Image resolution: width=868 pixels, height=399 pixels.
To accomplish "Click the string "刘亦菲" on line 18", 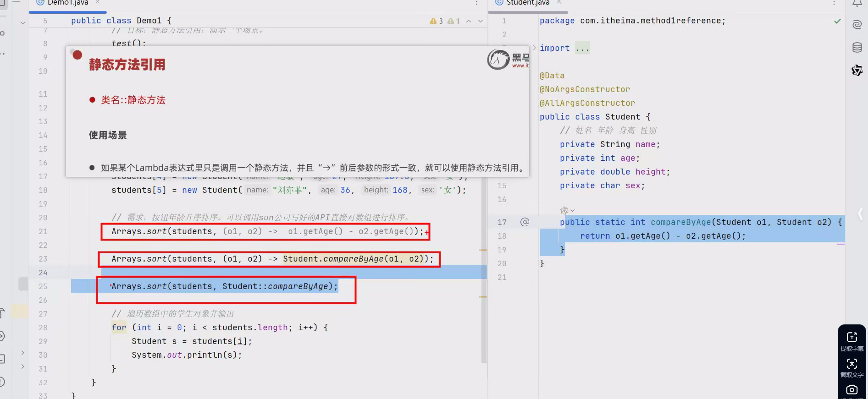I will pos(290,190).
